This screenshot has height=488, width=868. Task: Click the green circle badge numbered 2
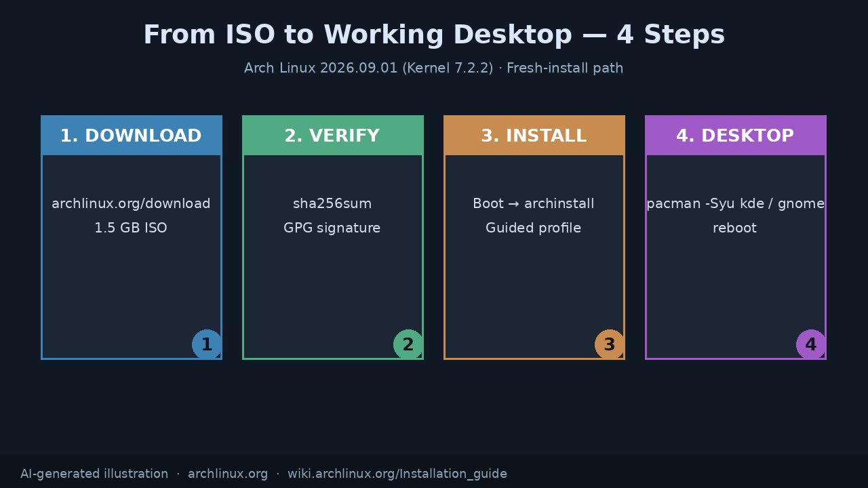point(408,344)
